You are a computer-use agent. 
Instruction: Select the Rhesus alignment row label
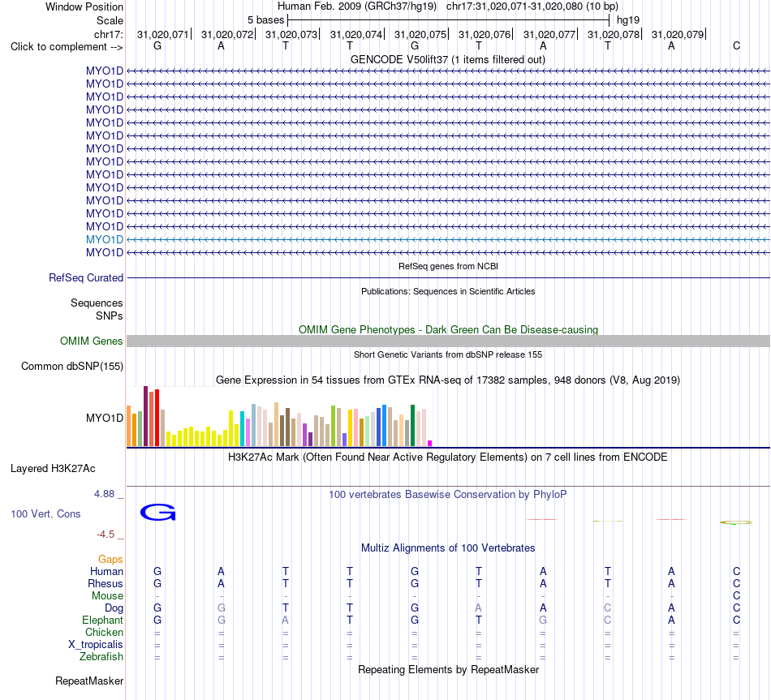[x=106, y=583]
